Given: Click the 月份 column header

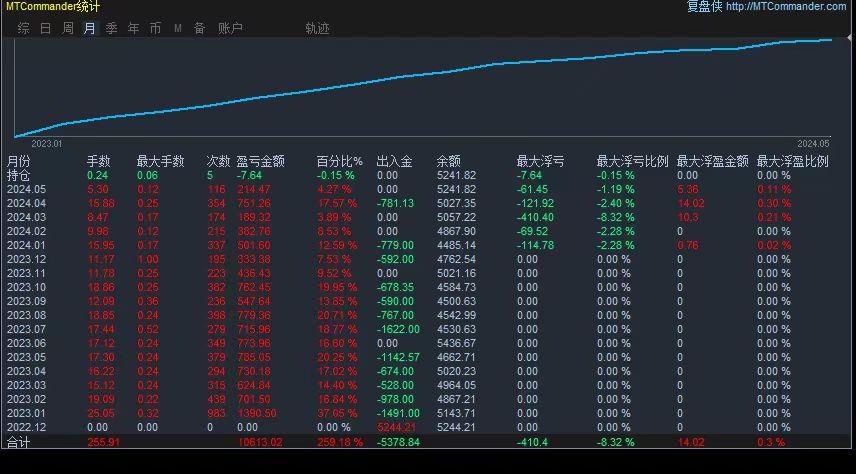Looking at the screenshot, I should (x=19, y=162).
